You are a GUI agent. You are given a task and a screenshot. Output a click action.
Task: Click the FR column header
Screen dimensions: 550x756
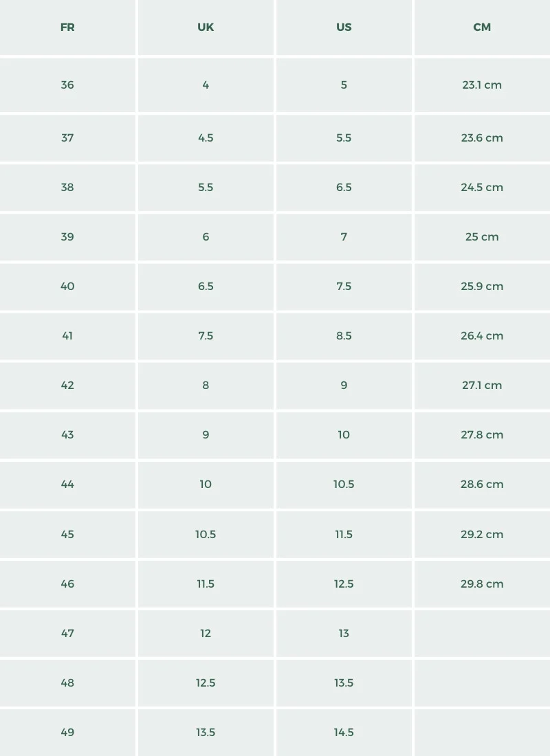pyautogui.click(x=67, y=27)
